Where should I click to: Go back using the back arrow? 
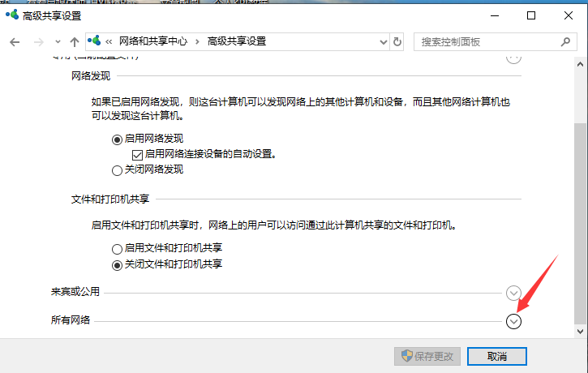pos(15,41)
